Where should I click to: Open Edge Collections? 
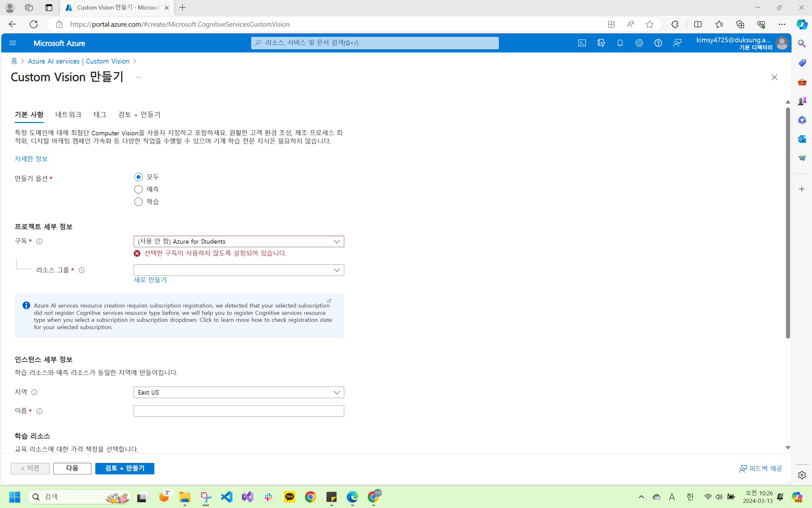tap(740, 24)
